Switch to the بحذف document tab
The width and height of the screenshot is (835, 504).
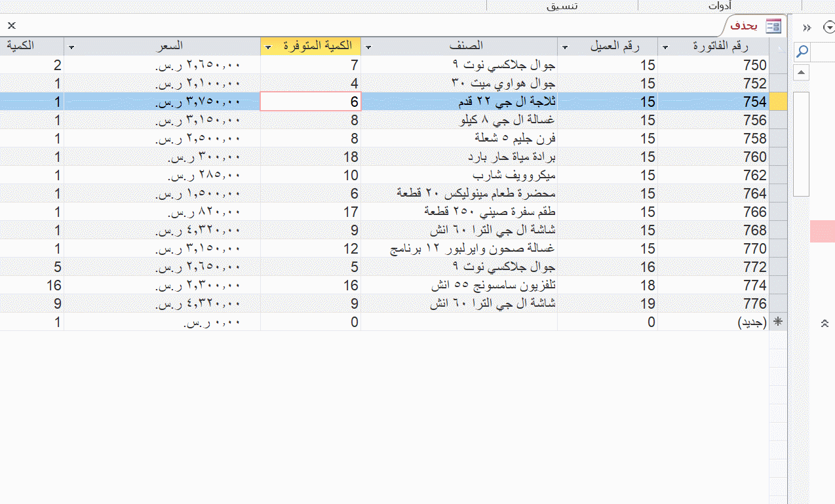(744, 26)
